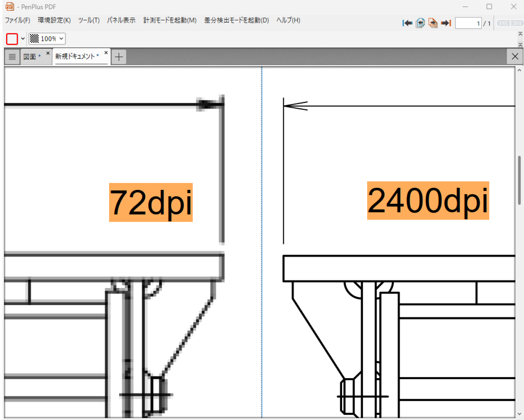Click the red rectangle shape tool
Screen dimensions: 524x420
[x=12, y=39]
